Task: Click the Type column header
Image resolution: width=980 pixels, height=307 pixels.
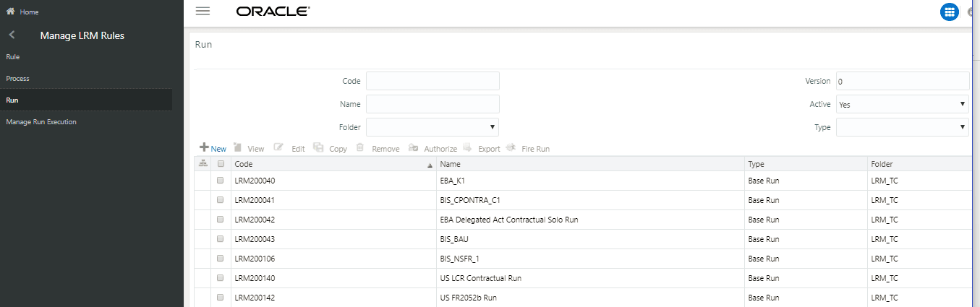Action: (x=806, y=164)
